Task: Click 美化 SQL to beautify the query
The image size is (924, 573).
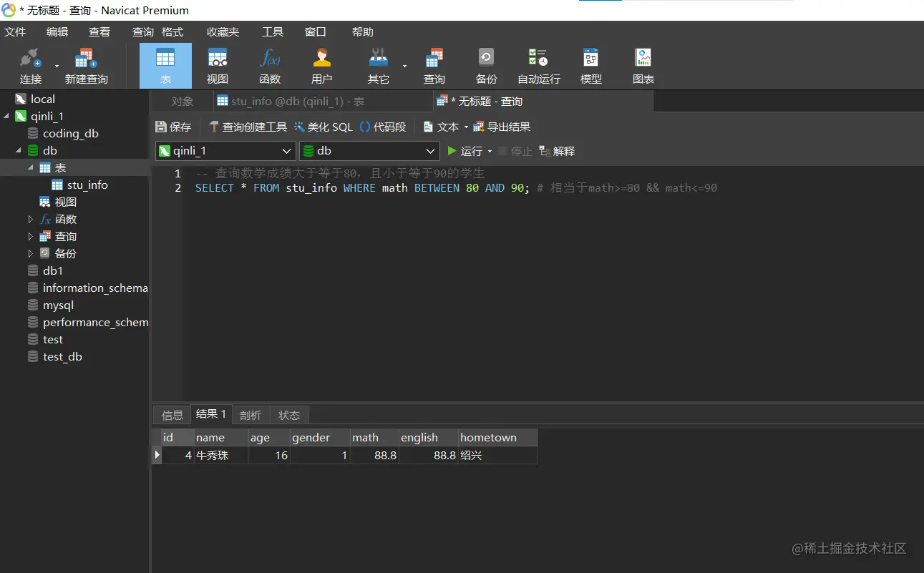Action: 324,127
